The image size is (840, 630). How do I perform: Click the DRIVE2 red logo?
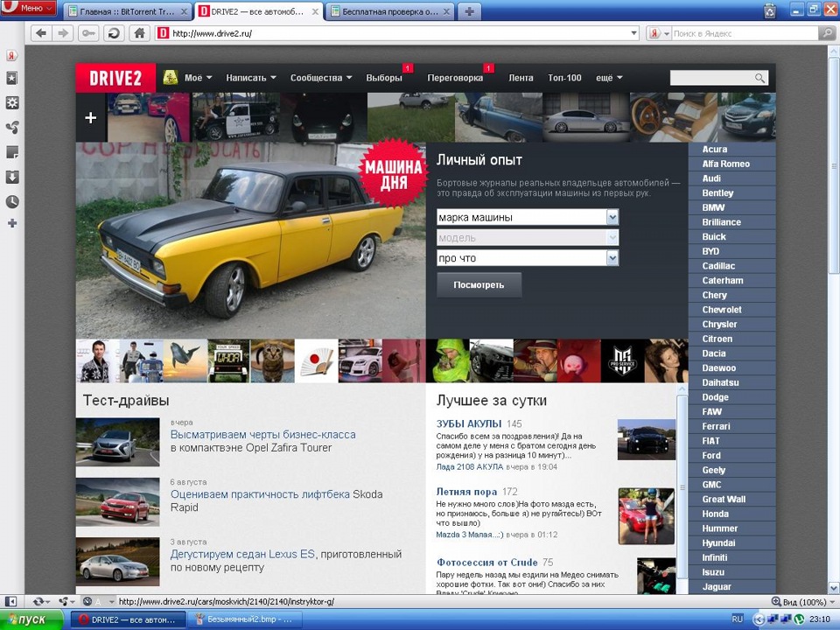(x=115, y=78)
